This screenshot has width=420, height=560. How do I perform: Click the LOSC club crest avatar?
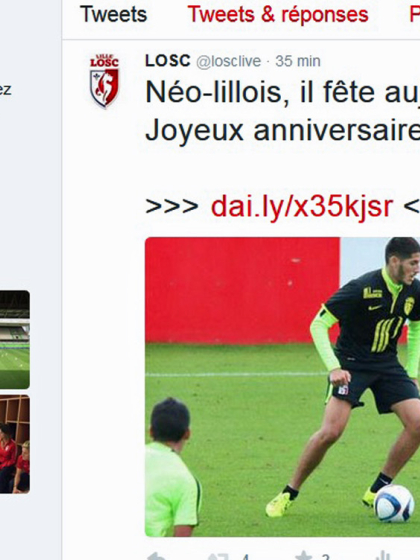(x=104, y=81)
